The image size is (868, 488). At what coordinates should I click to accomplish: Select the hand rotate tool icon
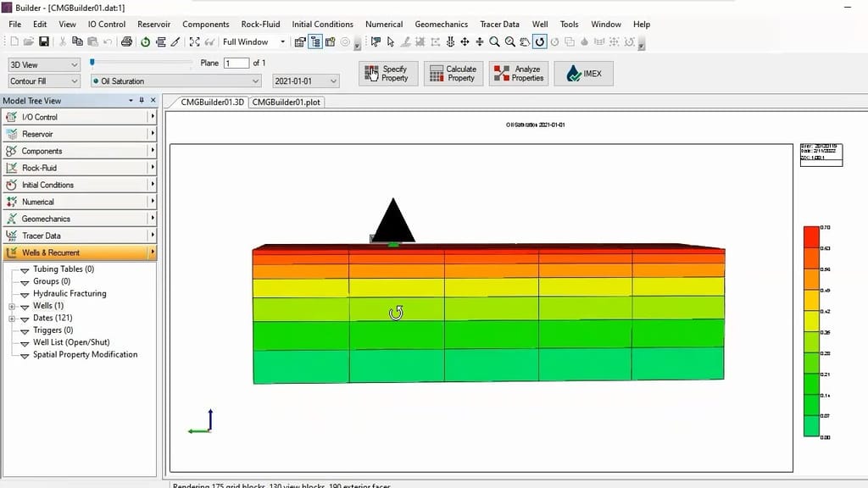pyautogui.click(x=524, y=42)
